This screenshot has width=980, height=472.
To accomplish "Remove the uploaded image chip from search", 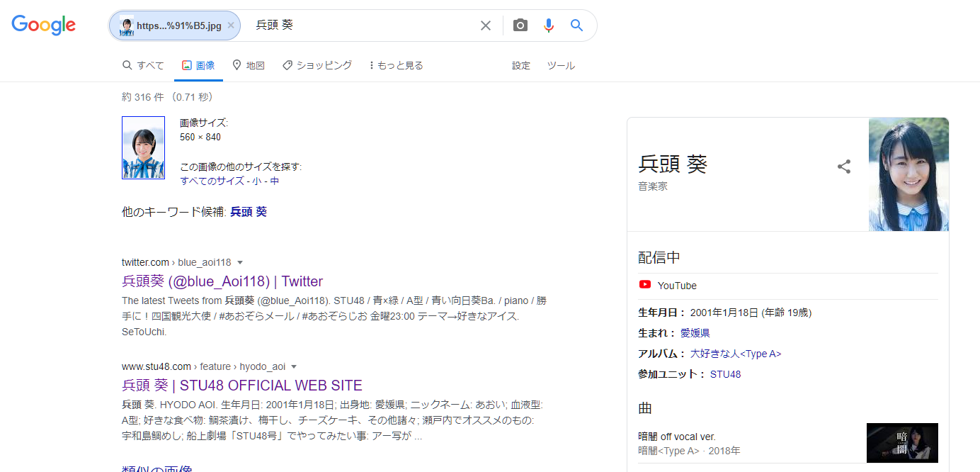I will tap(231, 26).
